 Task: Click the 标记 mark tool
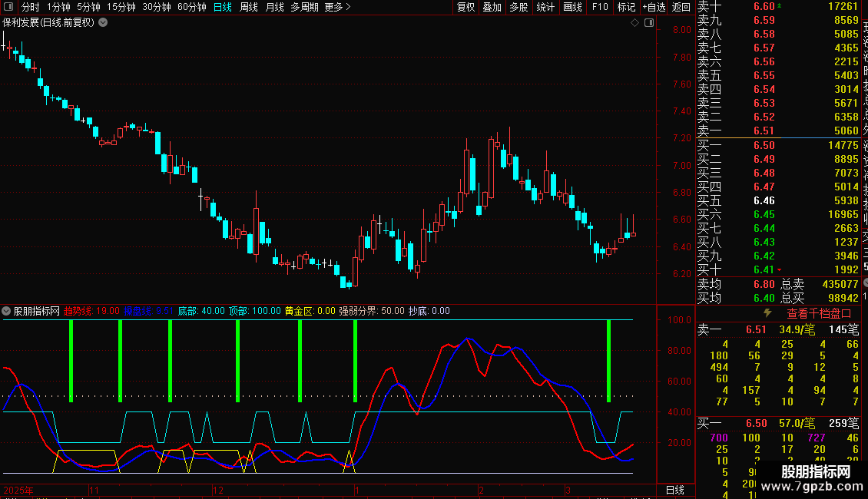pyautogui.click(x=626, y=7)
